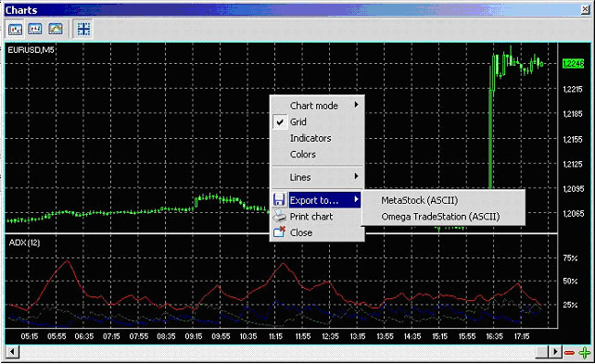Toggle the grid toolbar icon
This screenshot has height=364, width=595.
pyautogui.click(x=83, y=29)
